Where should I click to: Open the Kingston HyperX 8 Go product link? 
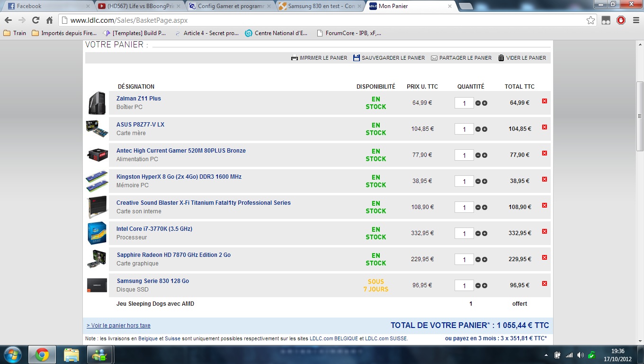pyautogui.click(x=179, y=177)
